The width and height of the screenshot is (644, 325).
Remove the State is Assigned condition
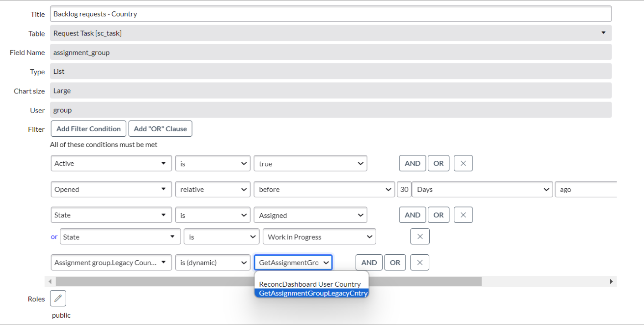click(x=463, y=215)
